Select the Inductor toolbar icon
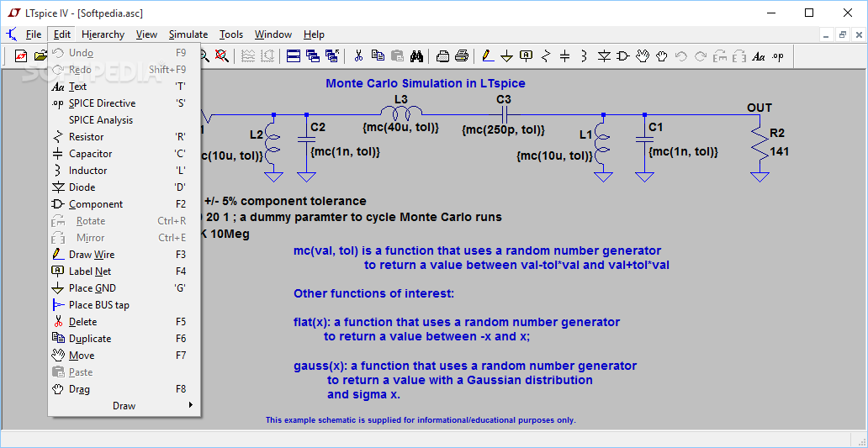Image resolution: width=868 pixels, height=448 pixels. pos(584,55)
